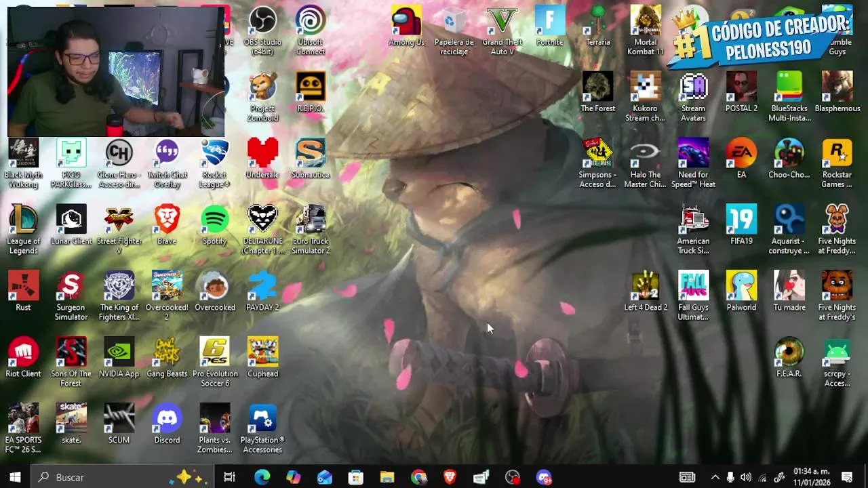Open the EA app shortcut
This screenshot has width=868, height=488.
741,159
